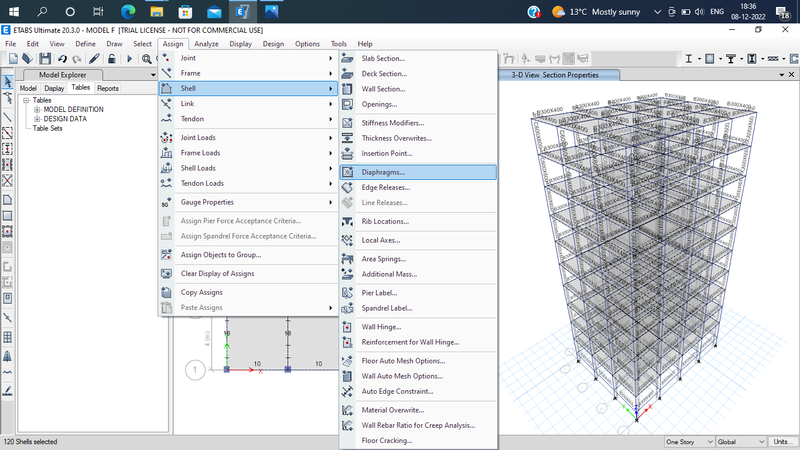Click the Save model toolbar icon
The image size is (800, 450).
45,59
